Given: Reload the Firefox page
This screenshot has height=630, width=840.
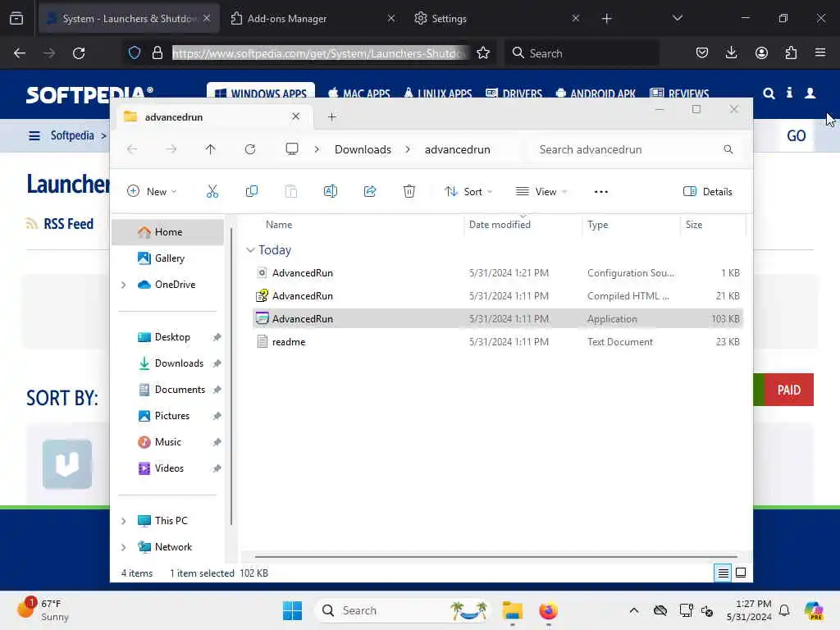Looking at the screenshot, I should (x=79, y=53).
